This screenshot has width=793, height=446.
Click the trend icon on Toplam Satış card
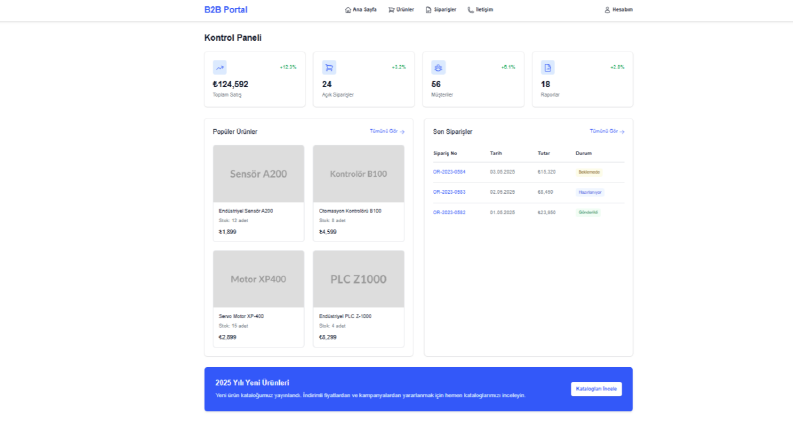click(219, 67)
